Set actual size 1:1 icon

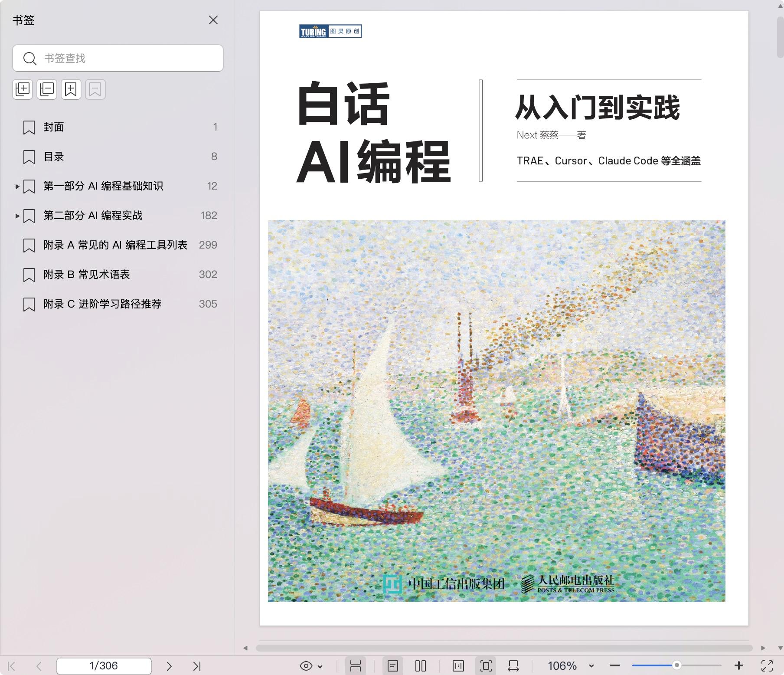(x=458, y=666)
